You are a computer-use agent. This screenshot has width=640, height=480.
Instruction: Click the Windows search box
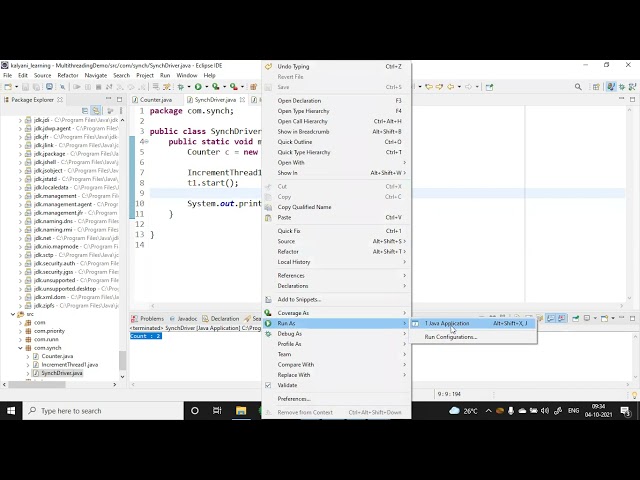[103, 411]
